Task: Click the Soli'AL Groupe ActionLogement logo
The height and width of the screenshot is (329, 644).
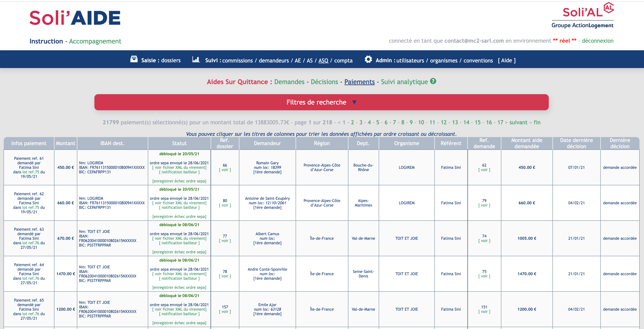Action: click(x=583, y=15)
